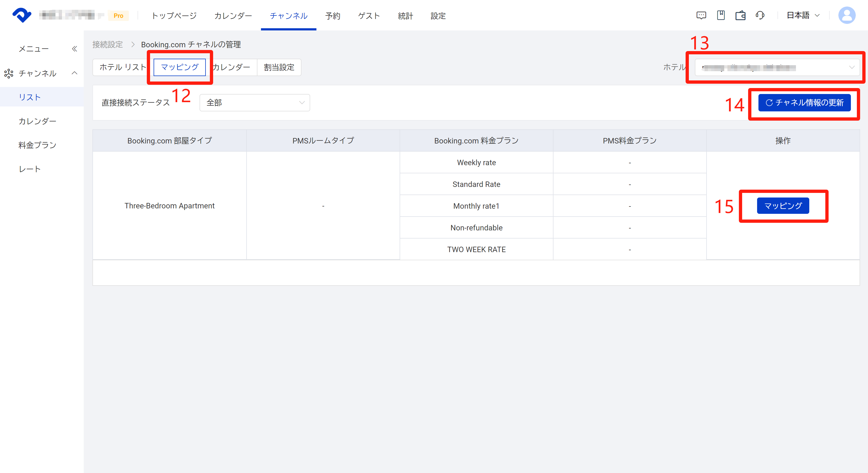Open the user avatar profile
Image resolution: width=868 pixels, height=473 pixels.
847,15
